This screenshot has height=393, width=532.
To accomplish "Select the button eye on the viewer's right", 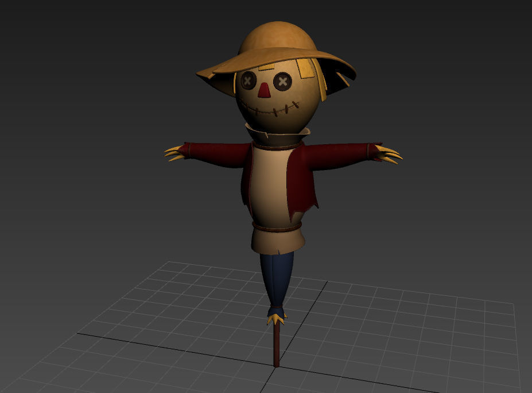I will pyautogui.click(x=282, y=82).
